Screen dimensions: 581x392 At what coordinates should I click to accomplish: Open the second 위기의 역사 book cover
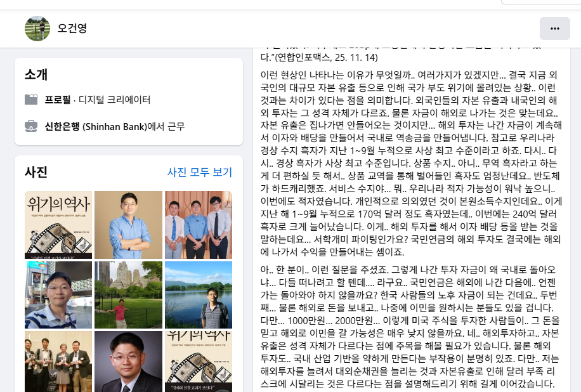(199, 362)
